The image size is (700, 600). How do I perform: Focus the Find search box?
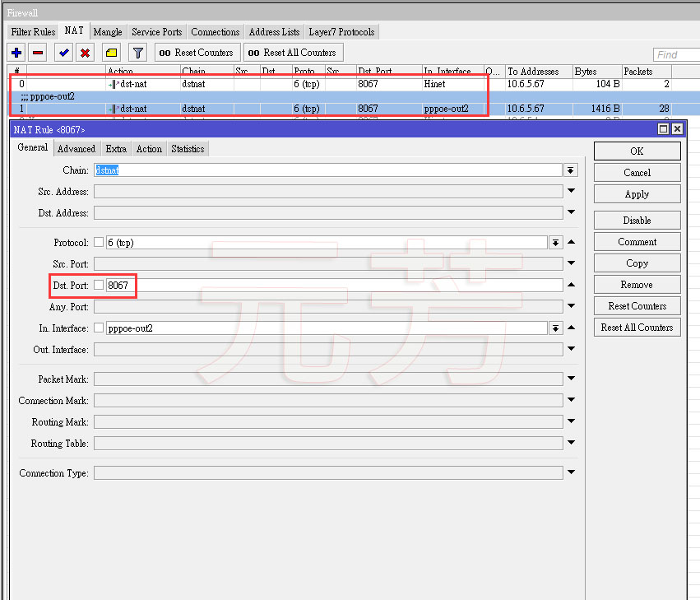[x=676, y=54]
